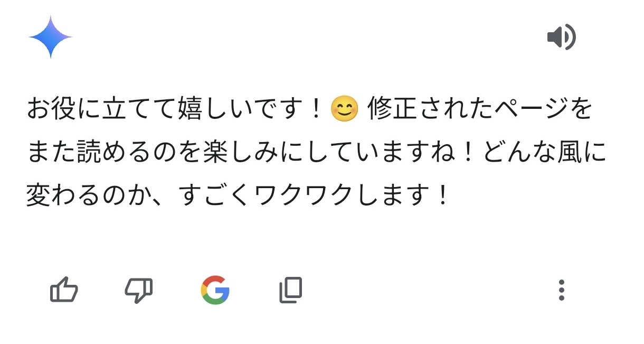Click the Gemini sparkle logo icon
This screenshot has width=644, height=344.
click(x=50, y=37)
